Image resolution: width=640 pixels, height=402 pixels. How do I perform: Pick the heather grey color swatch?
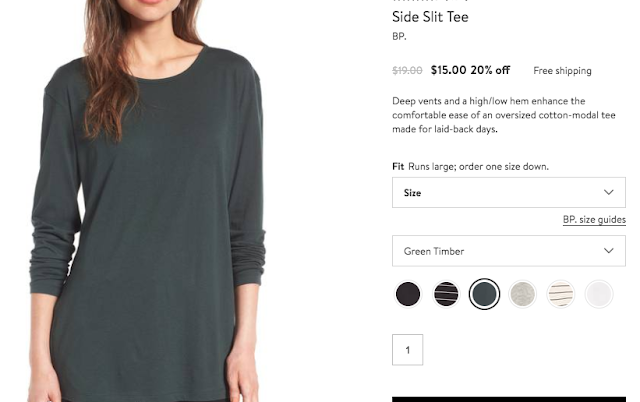(x=522, y=294)
